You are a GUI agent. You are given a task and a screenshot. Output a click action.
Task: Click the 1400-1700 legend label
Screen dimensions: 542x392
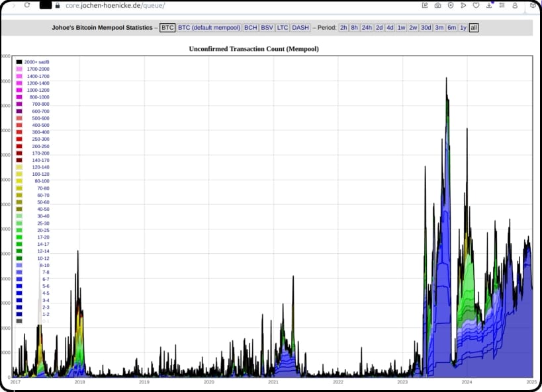[x=38, y=76]
